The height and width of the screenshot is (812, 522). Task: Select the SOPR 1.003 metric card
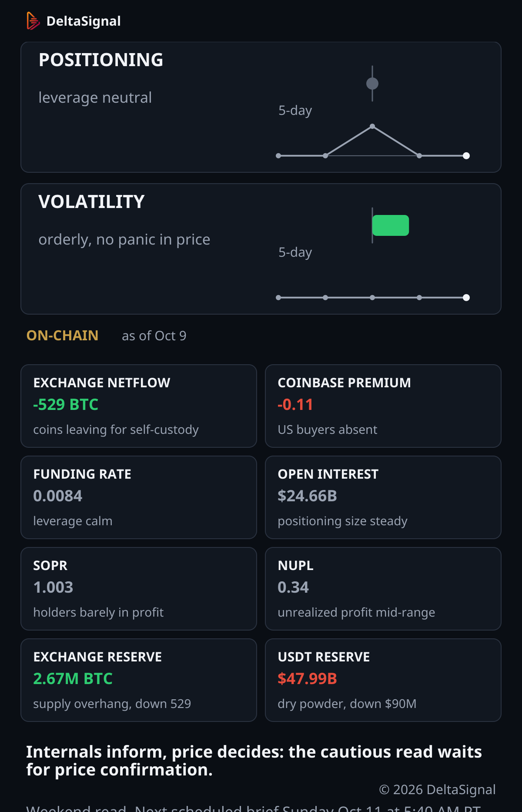(139, 589)
